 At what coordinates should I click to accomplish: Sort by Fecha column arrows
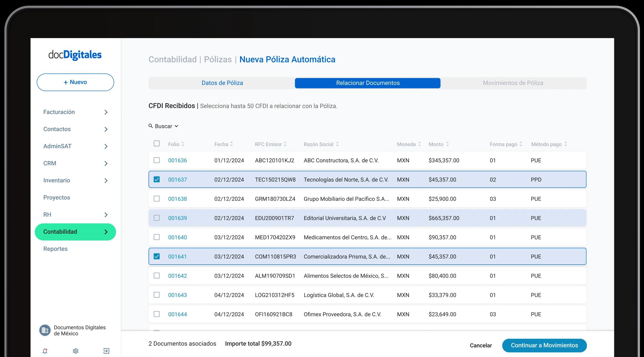point(231,144)
